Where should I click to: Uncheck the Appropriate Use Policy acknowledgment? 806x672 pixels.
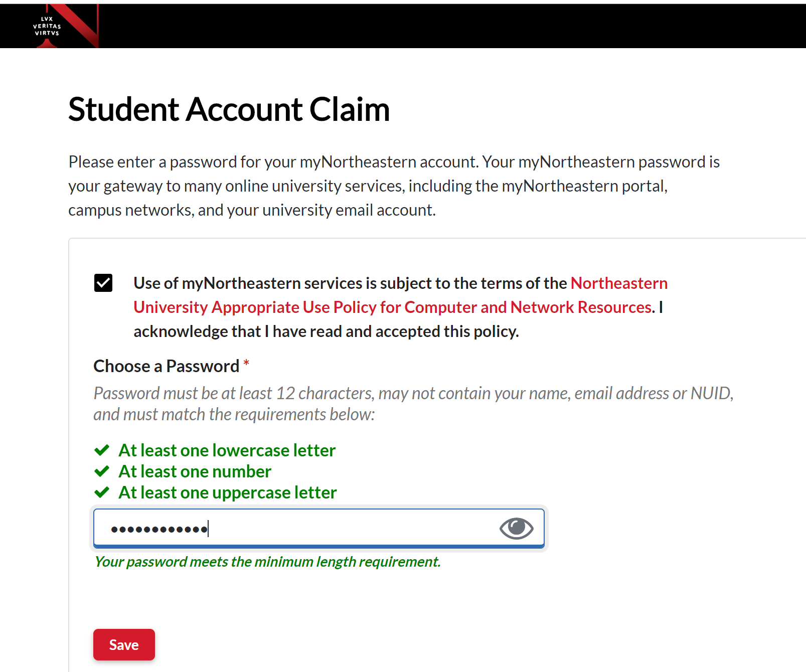[104, 284]
